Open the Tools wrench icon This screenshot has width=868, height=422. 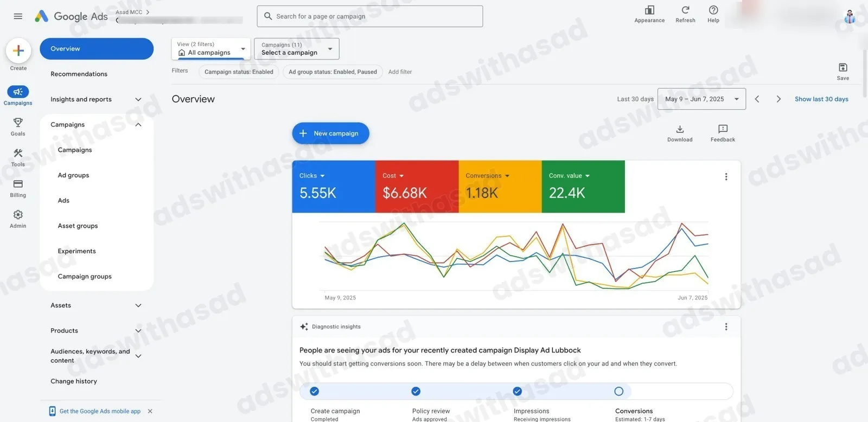18,153
